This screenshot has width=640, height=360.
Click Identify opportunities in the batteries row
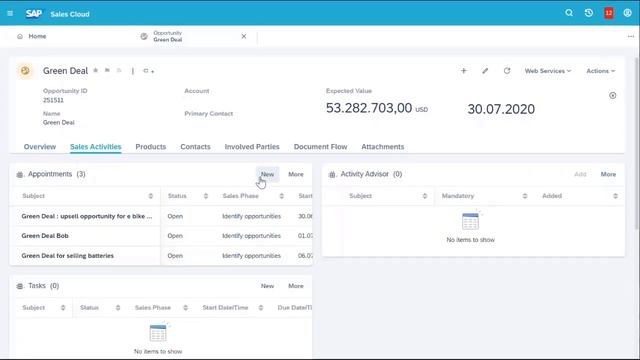(251, 256)
